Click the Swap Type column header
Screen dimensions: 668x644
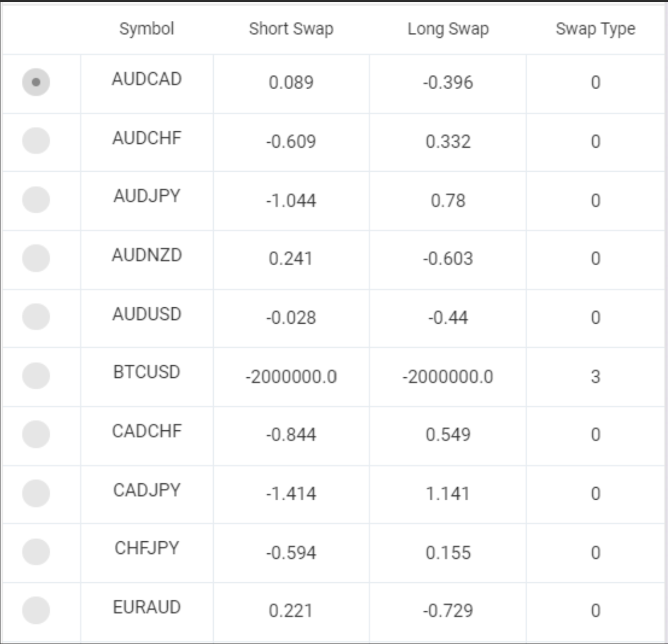click(x=595, y=29)
